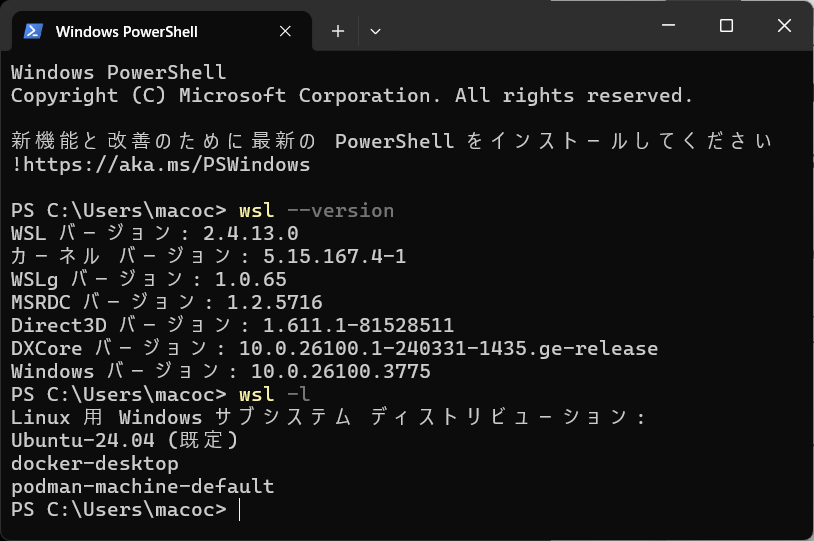The width and height of the screenshot is (814, 541).
Task: Expand the new tab profile dropdown chevron
Action: [375, 31]
